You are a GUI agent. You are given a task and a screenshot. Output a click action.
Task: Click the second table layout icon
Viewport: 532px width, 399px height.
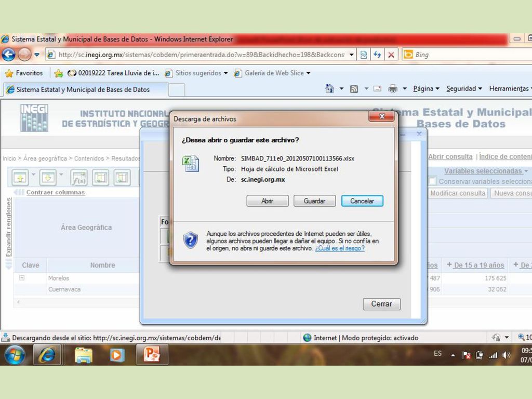[122, 177]
